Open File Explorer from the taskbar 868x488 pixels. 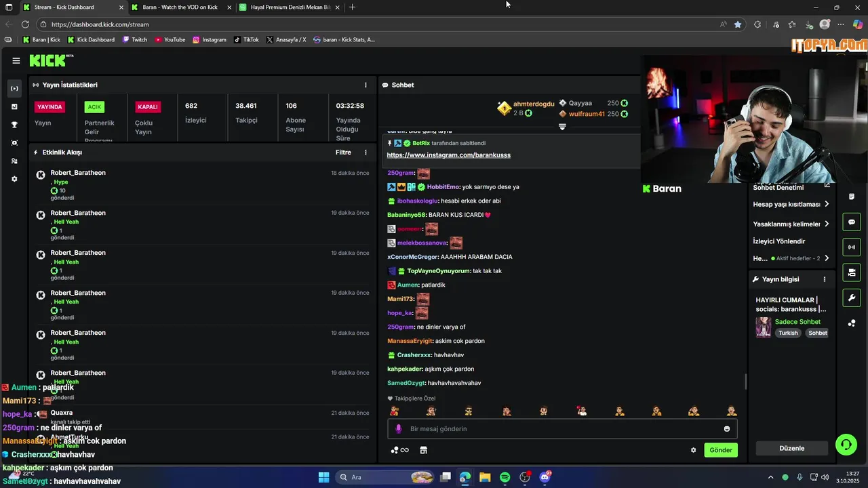tap(485, 477)
